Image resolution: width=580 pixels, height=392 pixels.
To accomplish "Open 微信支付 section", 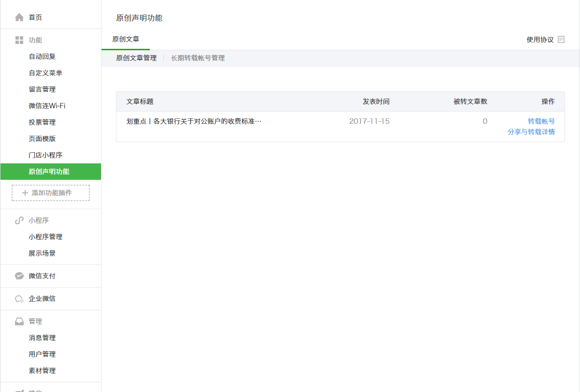I will (x=42, y=276).
